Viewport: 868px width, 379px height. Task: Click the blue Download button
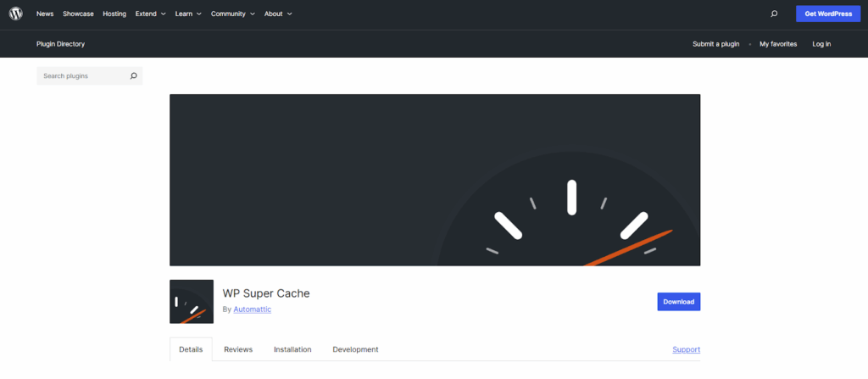(x=679, y=302)
